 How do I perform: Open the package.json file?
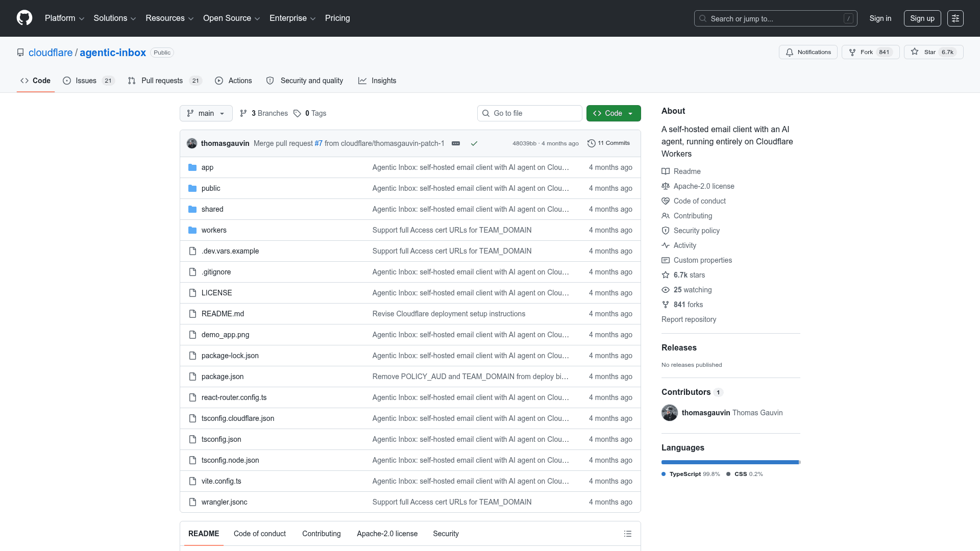pyautogui.click(x=223, y=377)
